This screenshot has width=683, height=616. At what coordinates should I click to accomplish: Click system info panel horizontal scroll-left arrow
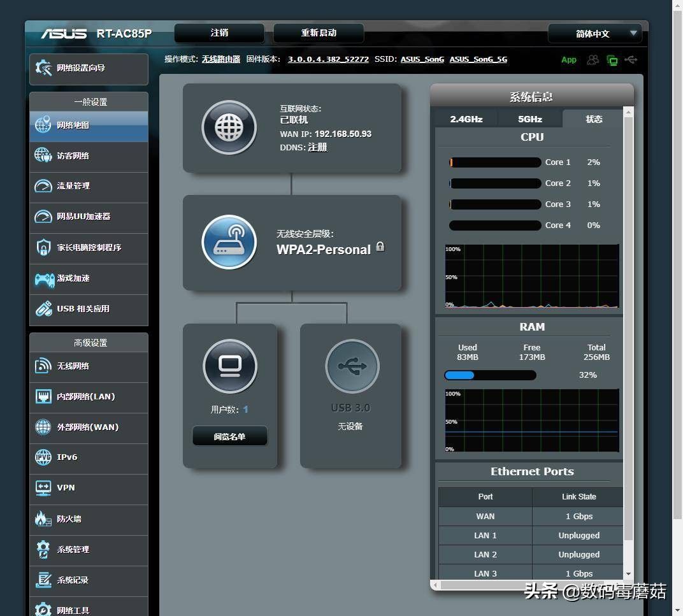(x=435, y=585)
